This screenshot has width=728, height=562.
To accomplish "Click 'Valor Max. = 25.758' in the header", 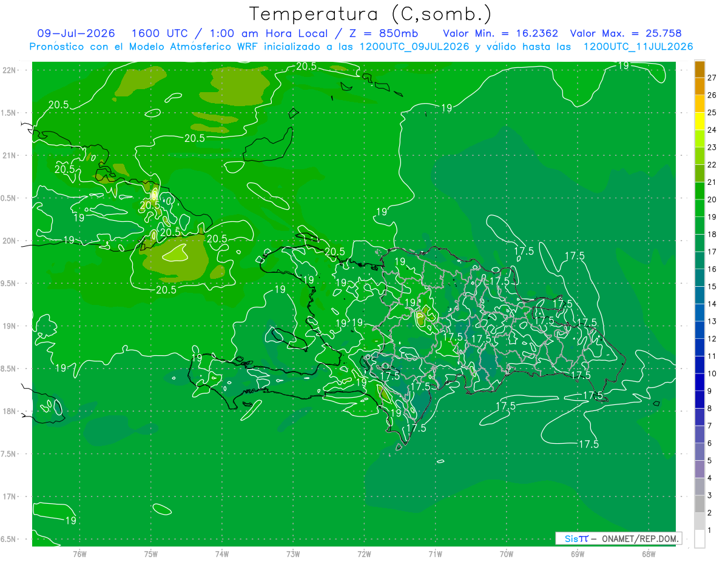I will pos(626,33).
